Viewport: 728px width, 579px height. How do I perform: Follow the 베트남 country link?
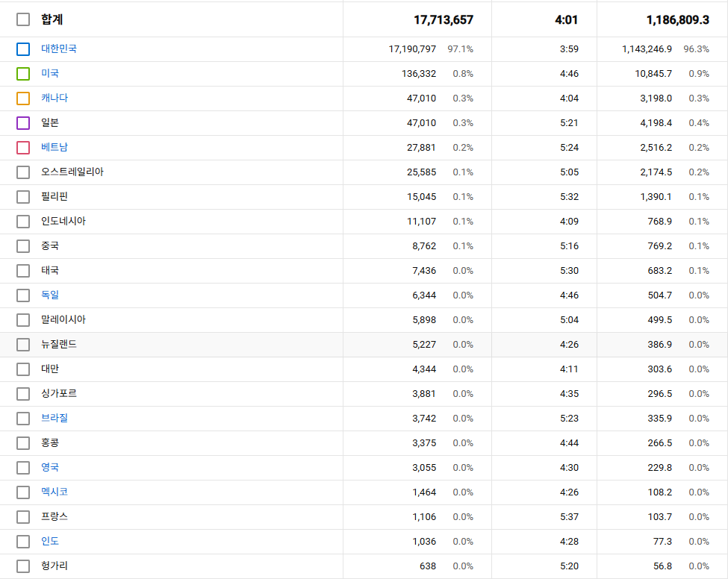pyautogui.click(x=55, y=147)
